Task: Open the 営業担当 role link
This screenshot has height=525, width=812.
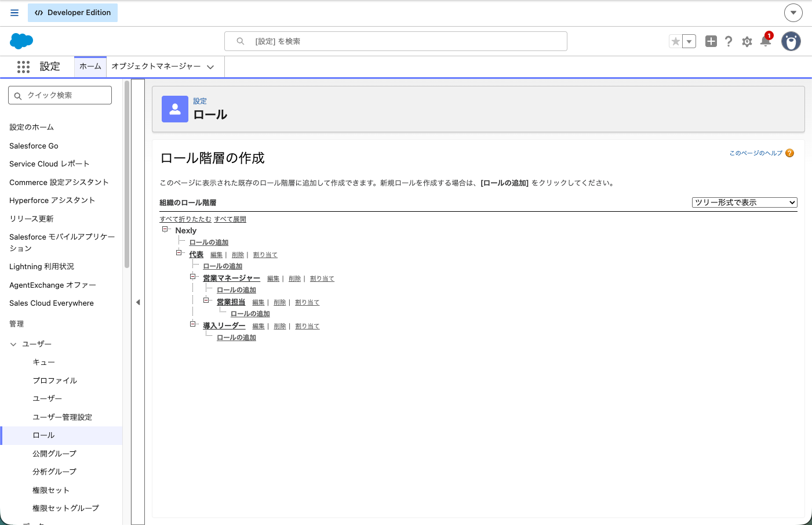Action: [x=231, y=302]
